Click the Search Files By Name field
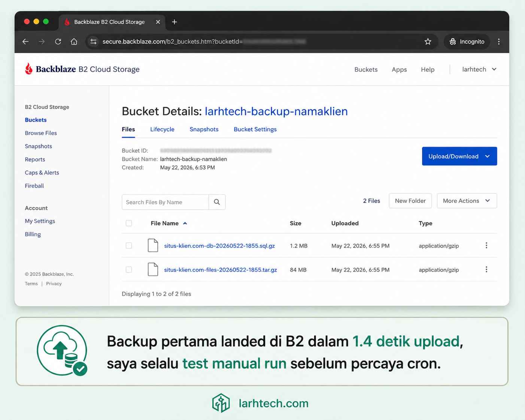Screen dimensions: 525x420 tap(165, 202)
